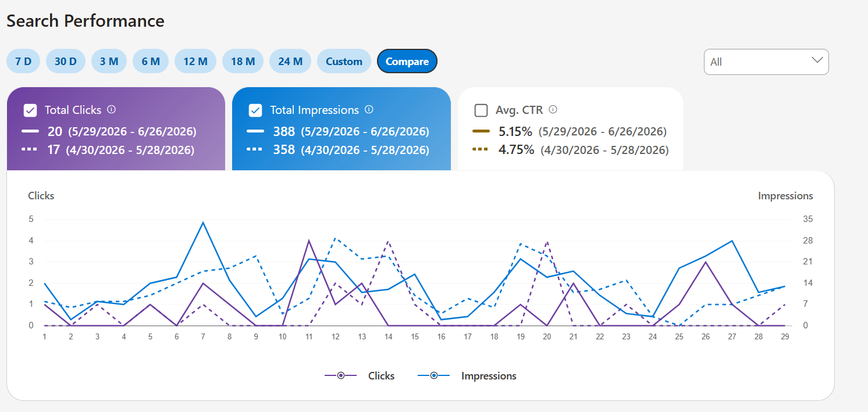
Task: Click the previous period clicks value 17
Action: click(54, 150)
